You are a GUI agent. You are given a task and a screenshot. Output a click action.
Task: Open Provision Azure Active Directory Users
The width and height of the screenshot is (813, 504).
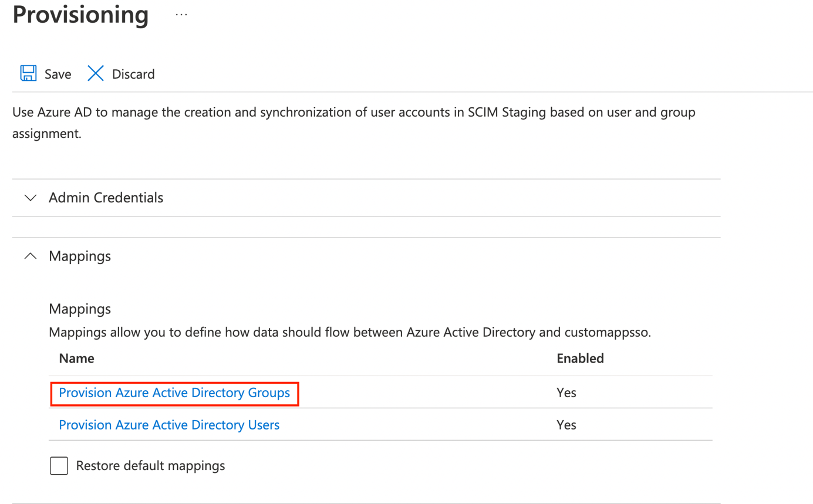[x=169, y=425]
